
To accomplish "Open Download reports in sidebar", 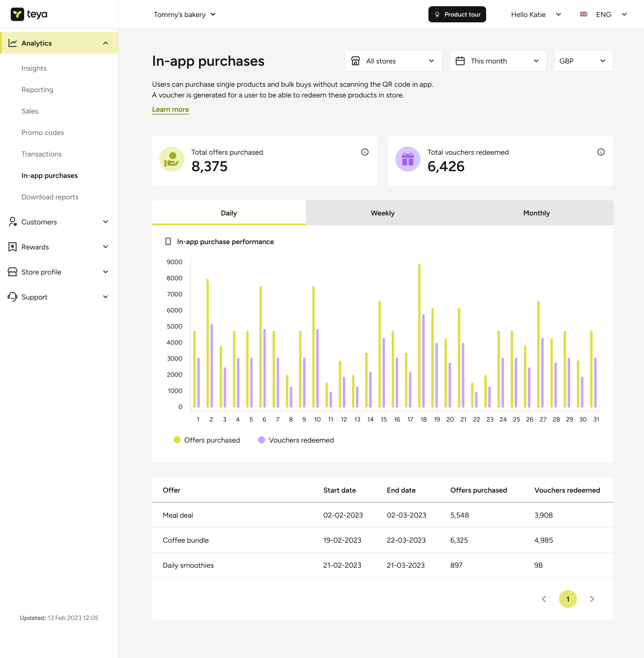I will click(50, 197).
